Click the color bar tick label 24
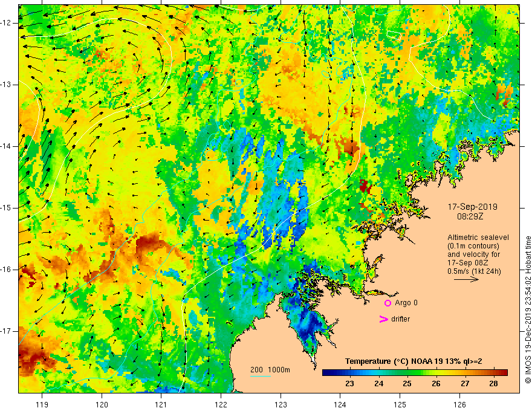The image size is (532, 411). pos(378,384)
